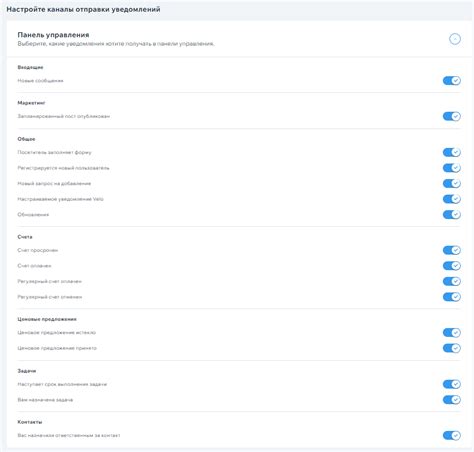Viewport: 474px width, 452px height.
Task: Toggle Новые сообщения notifications
Action: coord(452,81)
